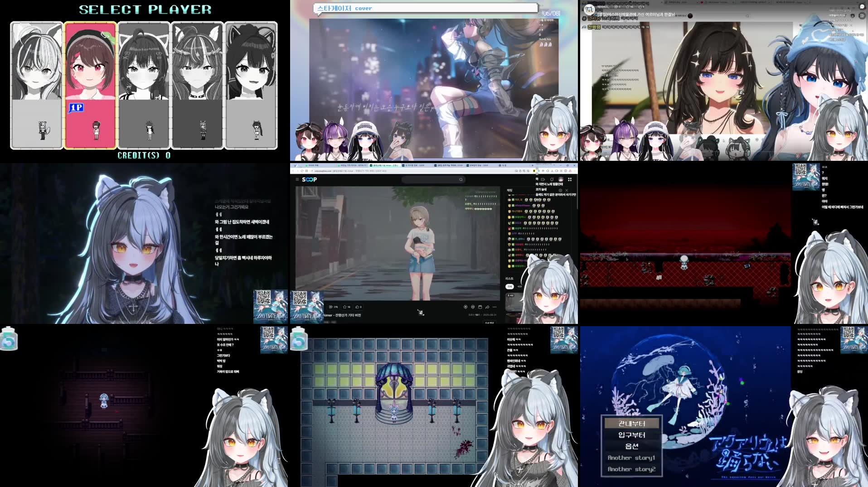The height and width of the screenshot is (487, 868).
Task: Click the white-cap chibi avatar in the cover video
Action: coord(365,140)
